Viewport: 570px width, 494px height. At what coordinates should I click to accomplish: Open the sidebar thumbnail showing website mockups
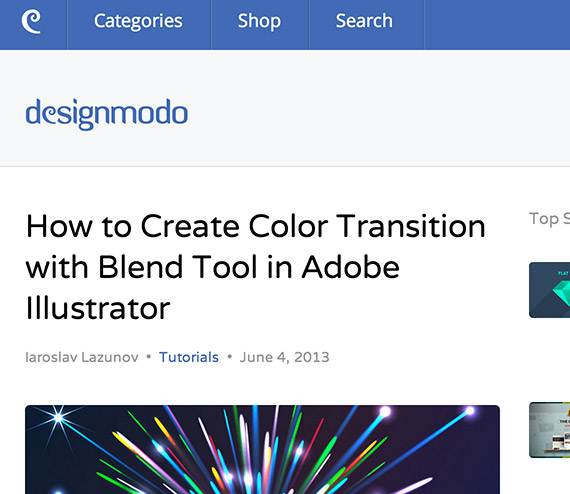click(550, 430)
